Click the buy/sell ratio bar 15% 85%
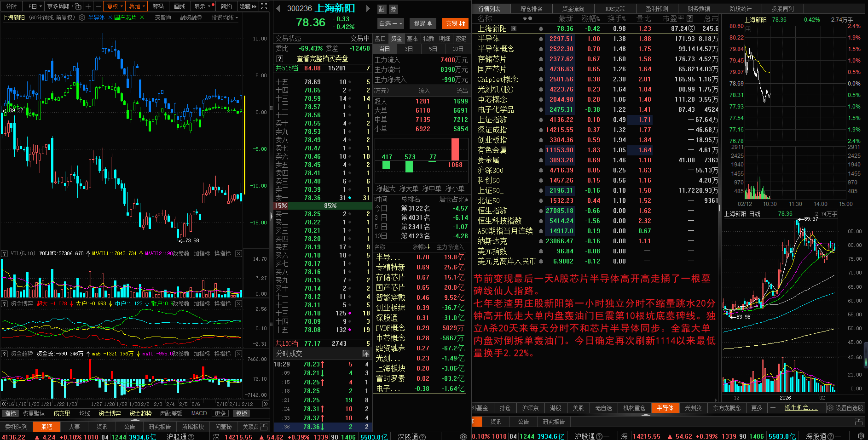Image resolution: width=868 pixels, height=440 pixels. point(322,206)
